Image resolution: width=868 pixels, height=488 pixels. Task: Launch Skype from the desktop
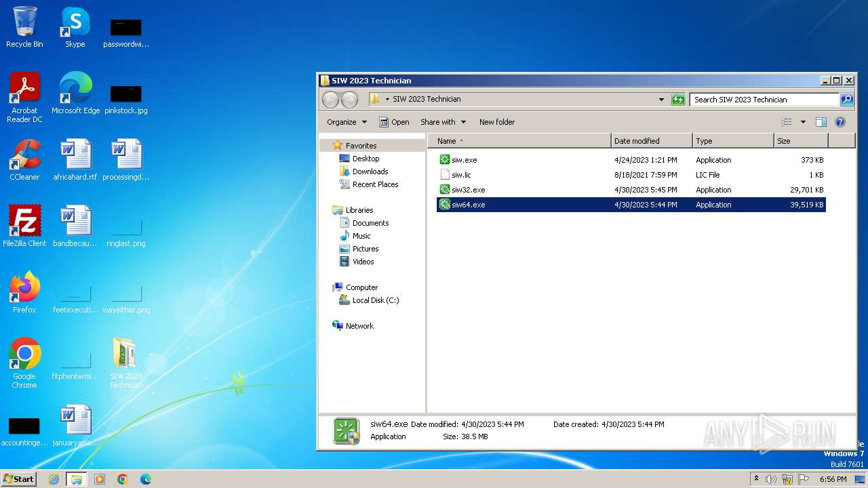75,27
